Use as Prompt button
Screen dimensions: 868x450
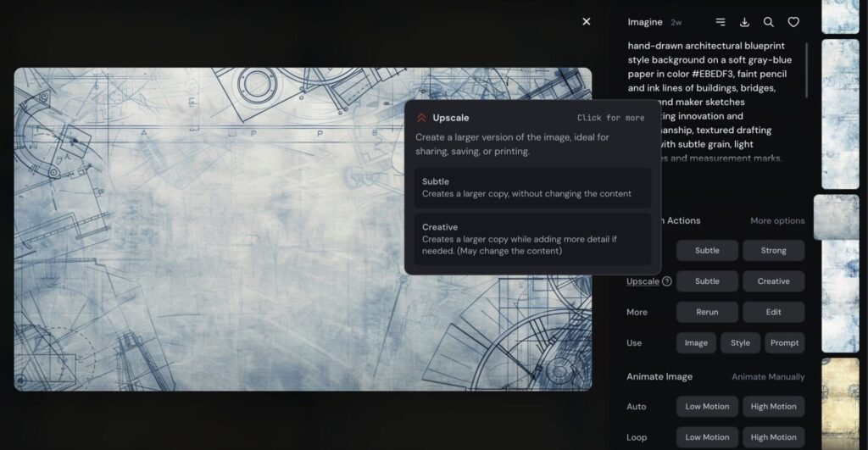click(x=784, y=342)
